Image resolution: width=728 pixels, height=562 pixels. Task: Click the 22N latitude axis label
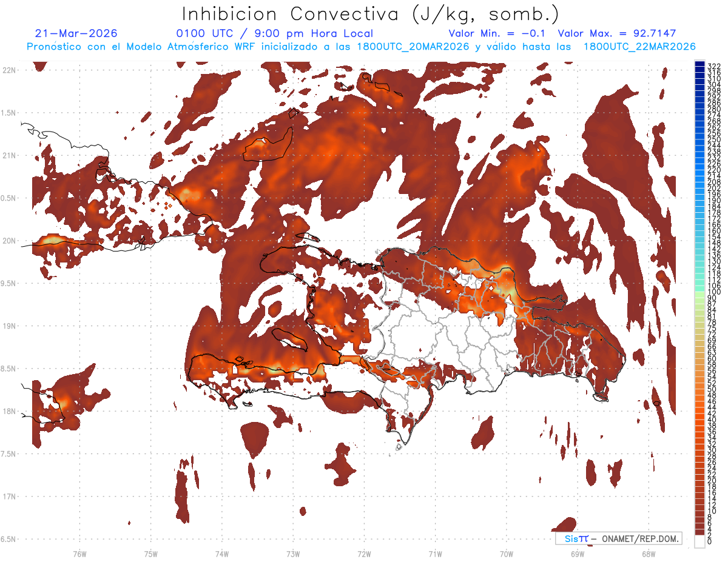9,70
